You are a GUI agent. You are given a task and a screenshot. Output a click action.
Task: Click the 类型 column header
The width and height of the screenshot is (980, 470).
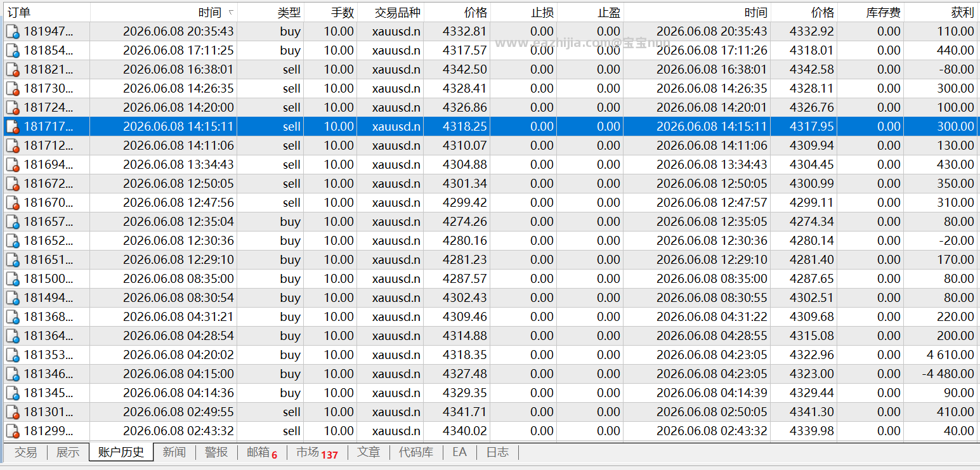click(271, 12)
